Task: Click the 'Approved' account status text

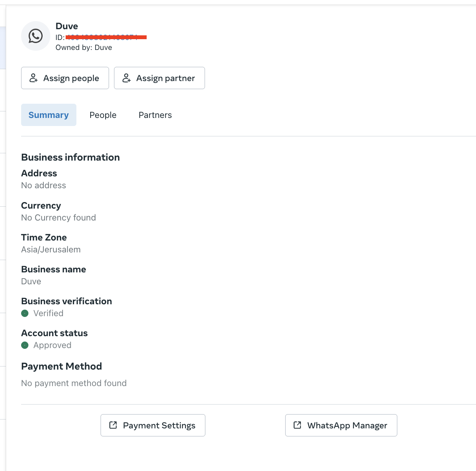Action: (52, 345)
